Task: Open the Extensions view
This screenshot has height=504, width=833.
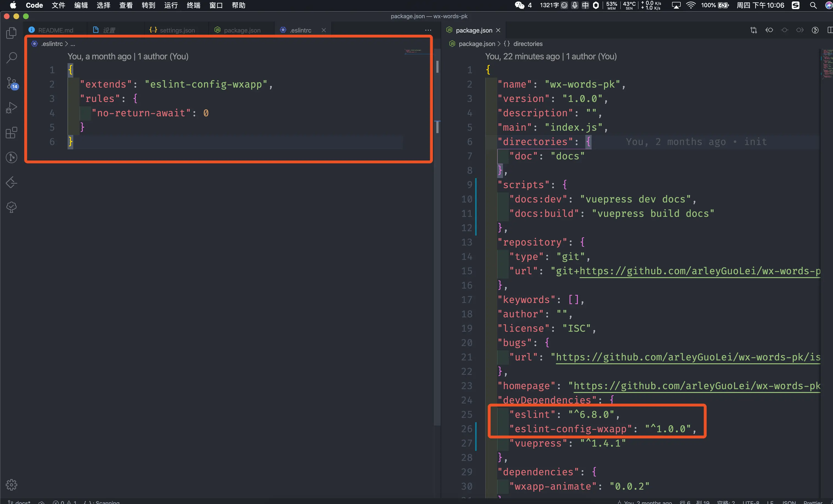Action: coord(12,133)
